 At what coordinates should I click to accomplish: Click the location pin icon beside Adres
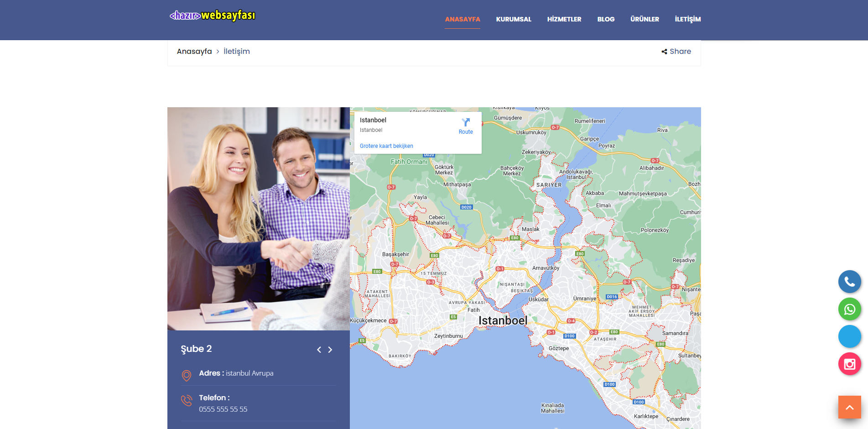187,375
